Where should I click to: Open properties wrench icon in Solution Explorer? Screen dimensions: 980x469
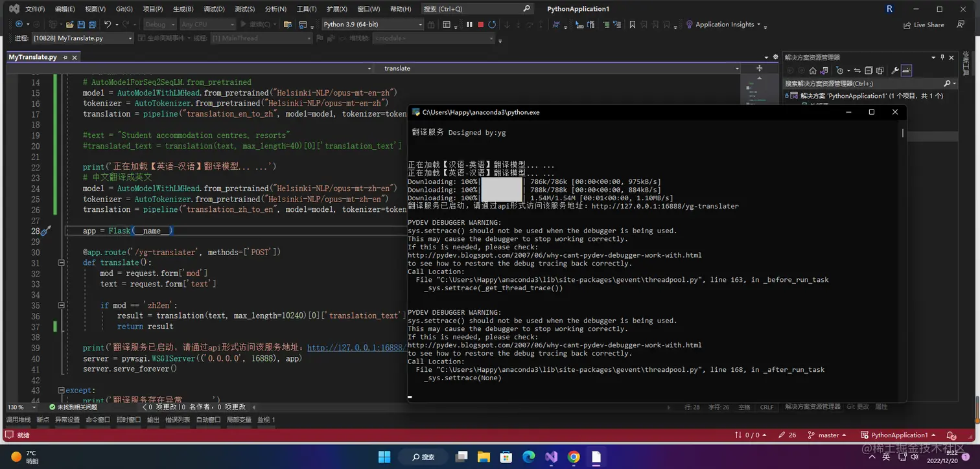tap(895, 71)
